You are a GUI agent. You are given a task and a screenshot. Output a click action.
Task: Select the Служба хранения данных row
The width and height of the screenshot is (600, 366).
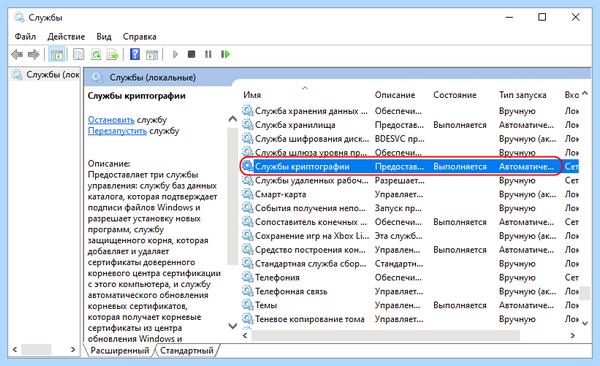click(x=409, y=111)
